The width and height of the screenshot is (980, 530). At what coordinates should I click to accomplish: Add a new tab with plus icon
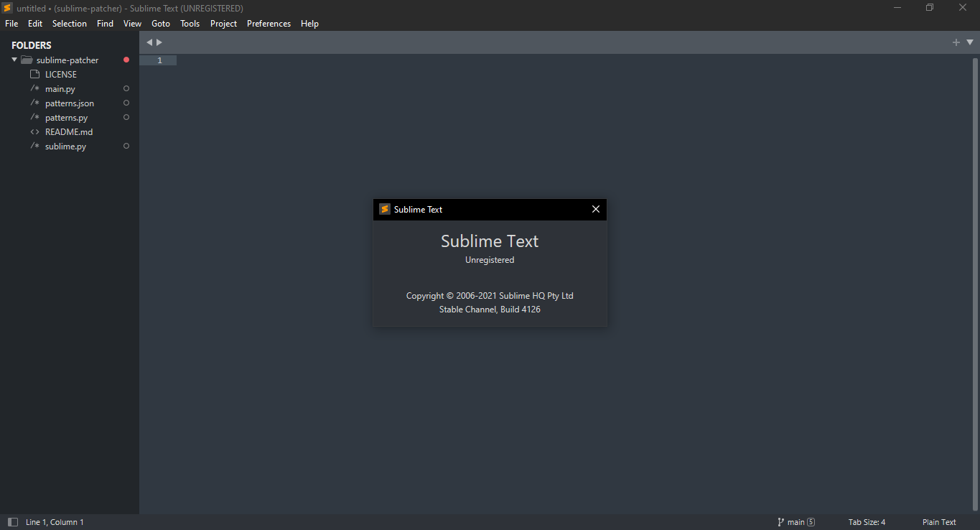956,42
